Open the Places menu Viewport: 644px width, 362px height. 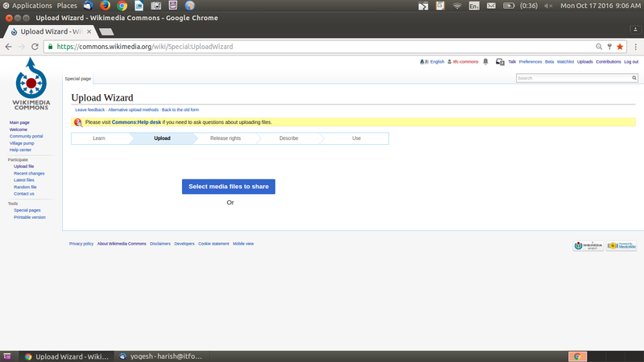[x=67, y=6]
